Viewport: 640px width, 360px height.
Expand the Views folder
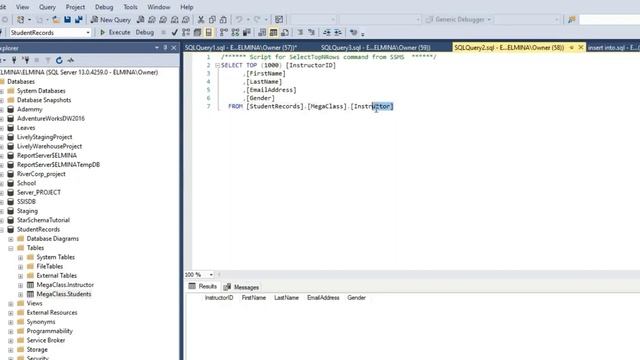tap(11, 304)
